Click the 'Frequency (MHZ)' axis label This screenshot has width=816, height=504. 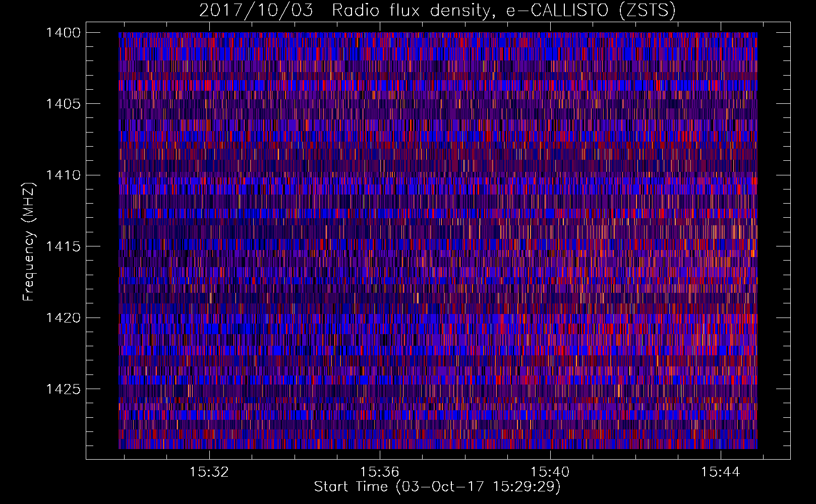29,242
